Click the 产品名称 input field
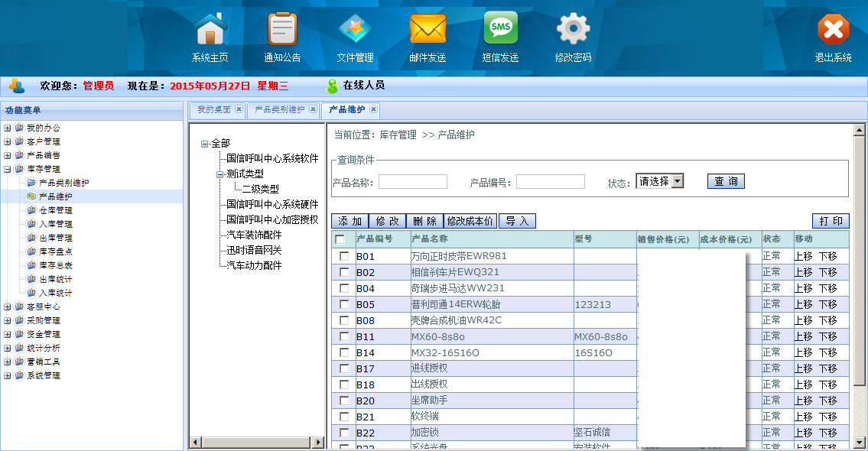The width and height of the screenshot is (868, 451). pyautogui.click(x=412, y=182)
